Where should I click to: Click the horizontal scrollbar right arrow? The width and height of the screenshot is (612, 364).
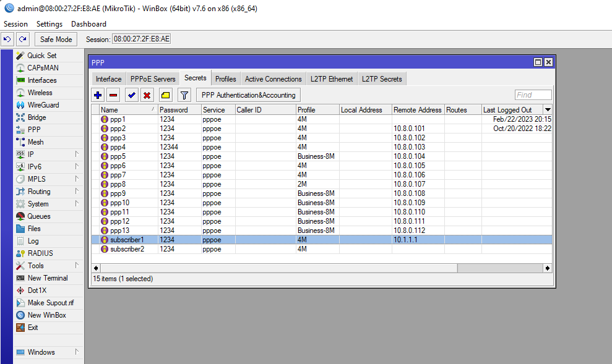click(x=548, y=268)
